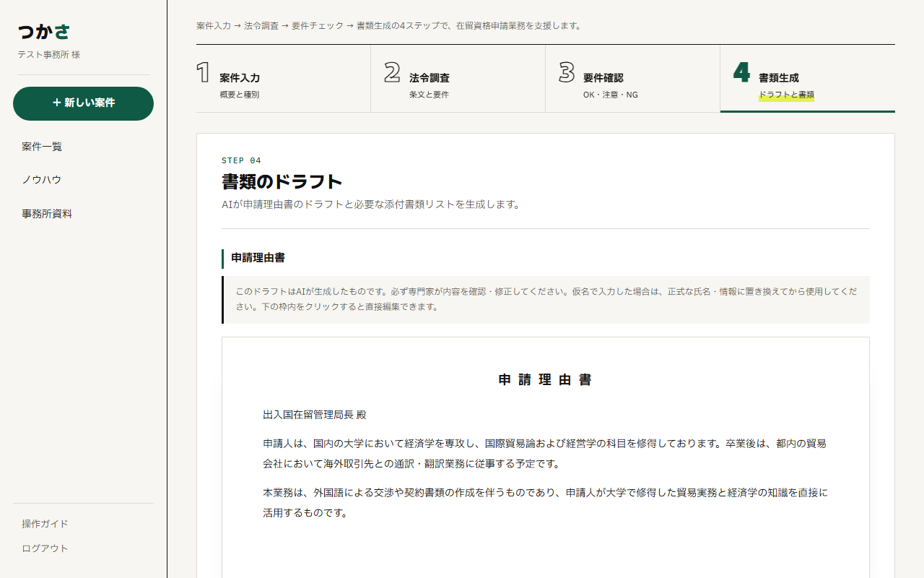Go to step 1 案件入力
Screen dimensions: 924x578
click(x=283, y=79)
